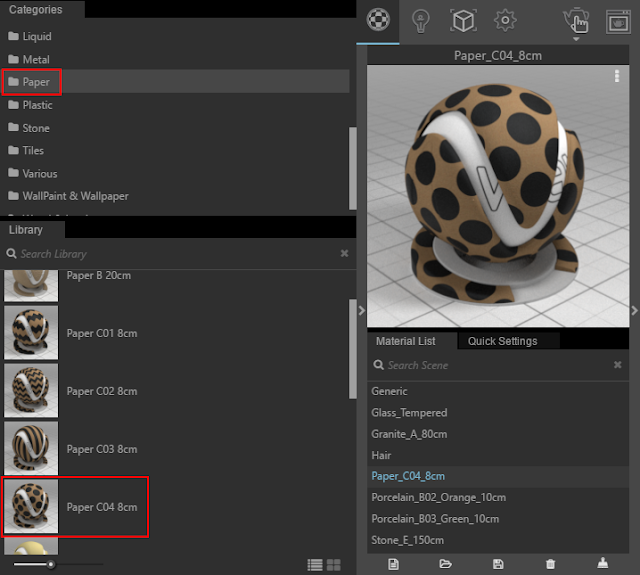Open preview options three-dot menu
The image size is (640, 575).
(x=617, y=76)
